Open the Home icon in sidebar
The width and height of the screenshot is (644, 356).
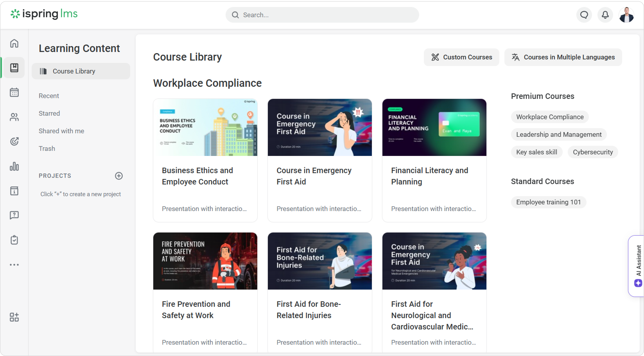tap(14, 43)
